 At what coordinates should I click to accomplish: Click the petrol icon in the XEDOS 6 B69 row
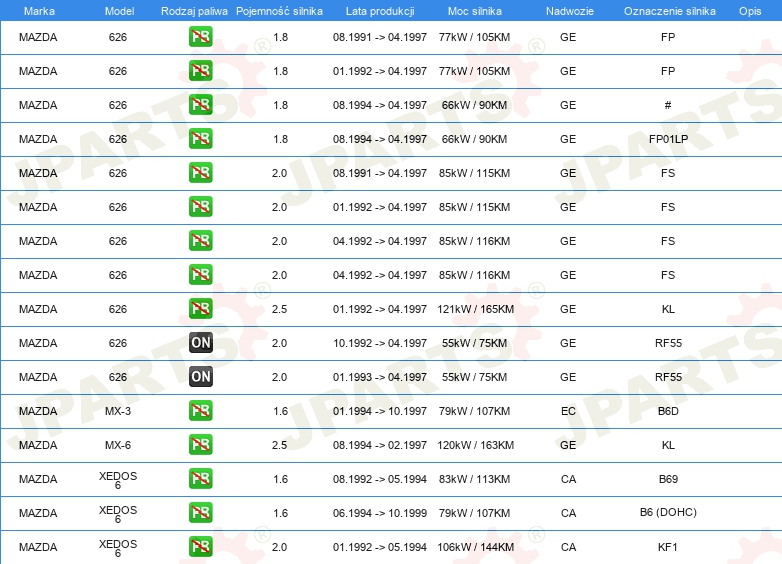(x=200, y=478)
